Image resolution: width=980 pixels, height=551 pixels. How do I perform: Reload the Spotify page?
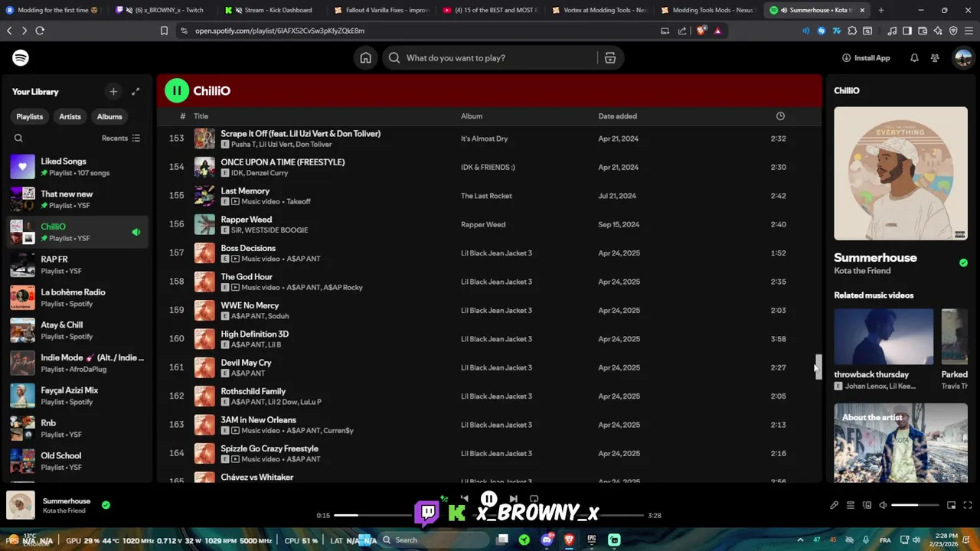[40, 31]
